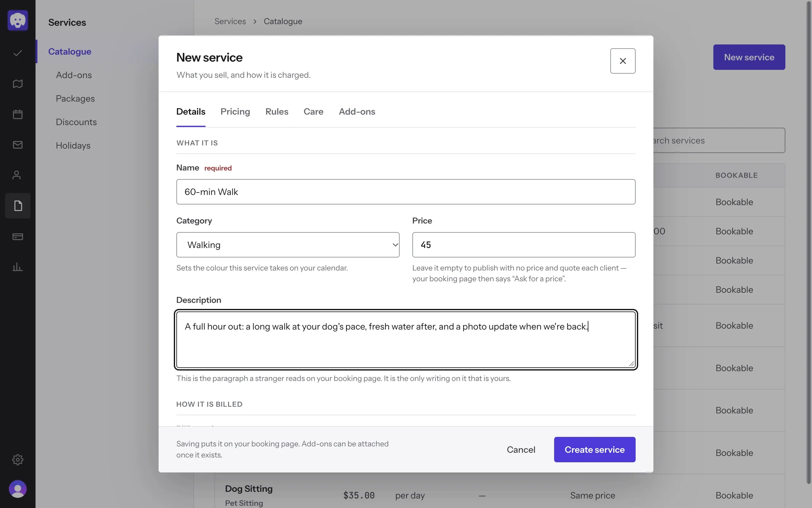Open the mail envelope icon in sidebar

click(18, 145)
